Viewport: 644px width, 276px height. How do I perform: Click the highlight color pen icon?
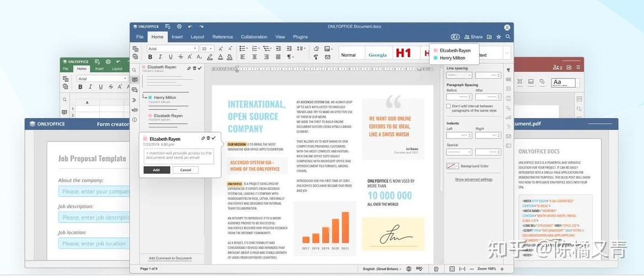[x=210, y=57]
